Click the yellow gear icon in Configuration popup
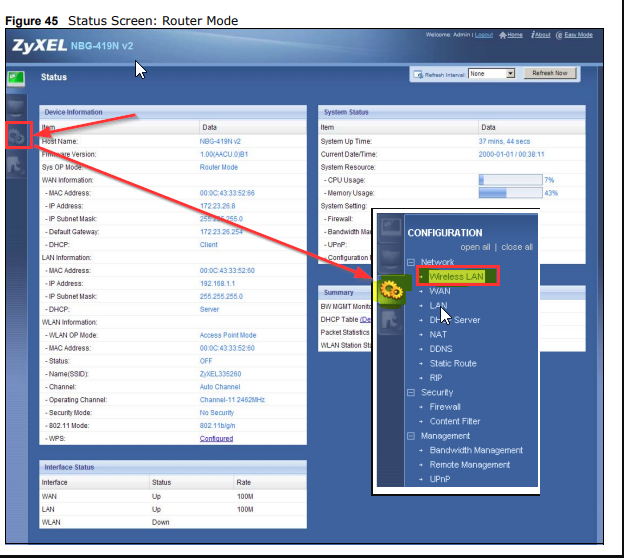Screen dimensions: 624x558 389,291
